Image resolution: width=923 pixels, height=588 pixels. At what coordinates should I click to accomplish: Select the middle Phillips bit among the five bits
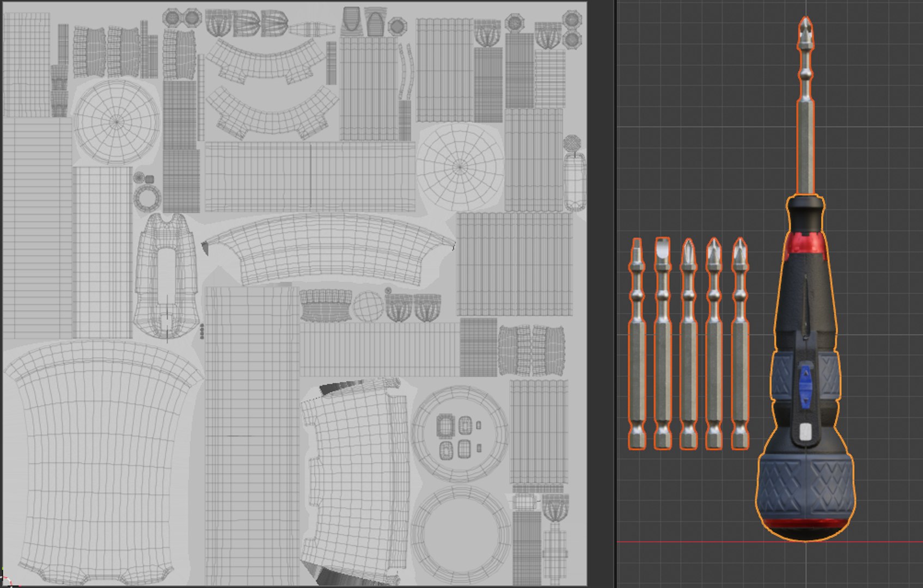click(x=688, y=344)
